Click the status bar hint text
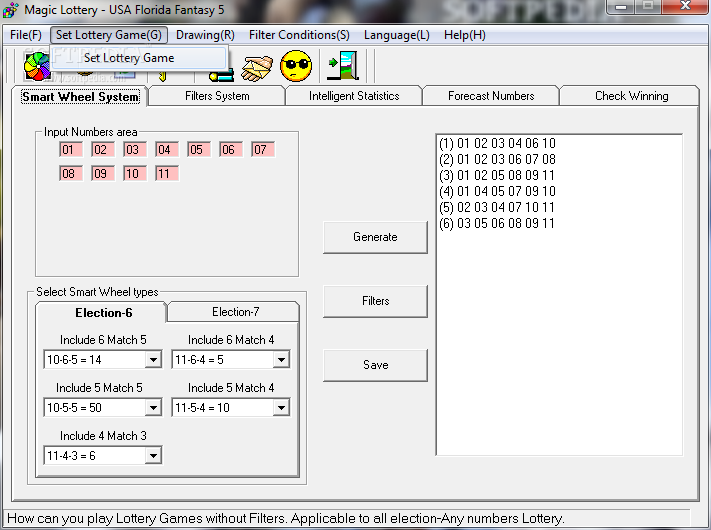 pos(286,518)
